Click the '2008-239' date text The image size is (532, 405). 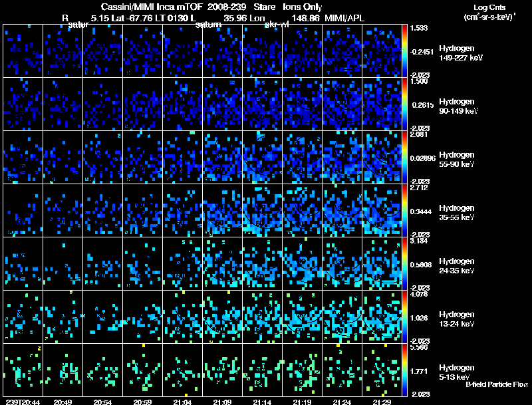point(227,7)
